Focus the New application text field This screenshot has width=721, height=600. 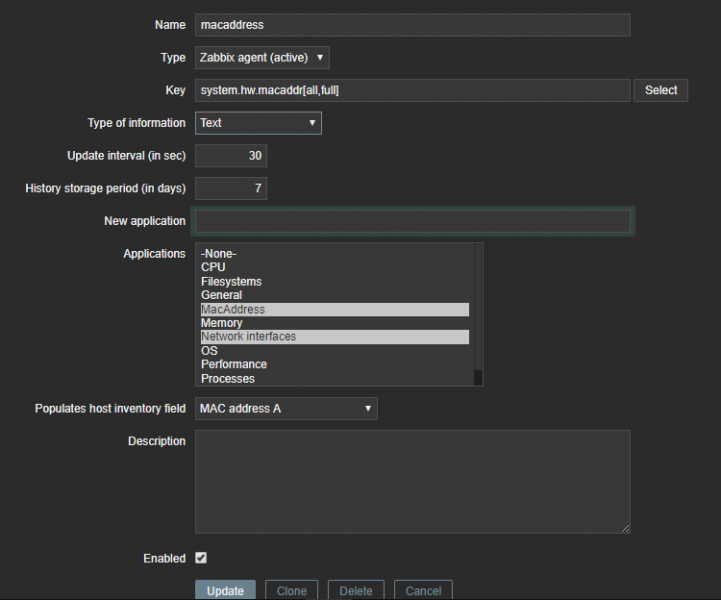[412, 221]
